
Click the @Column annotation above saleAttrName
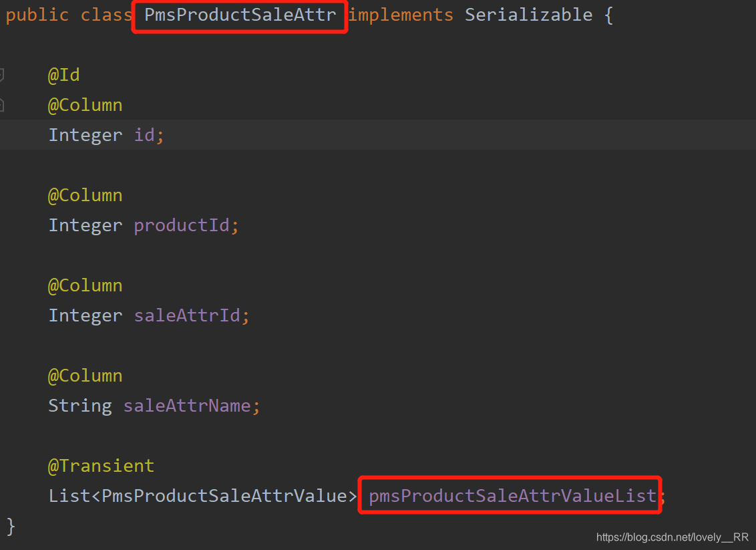coord(85,376)
